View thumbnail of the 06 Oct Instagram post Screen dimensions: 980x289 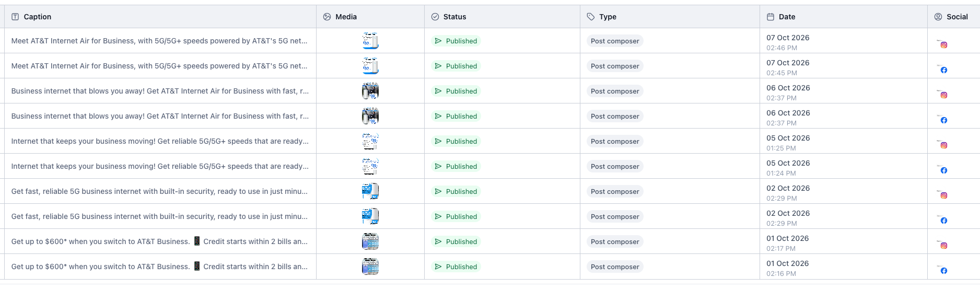370,91
